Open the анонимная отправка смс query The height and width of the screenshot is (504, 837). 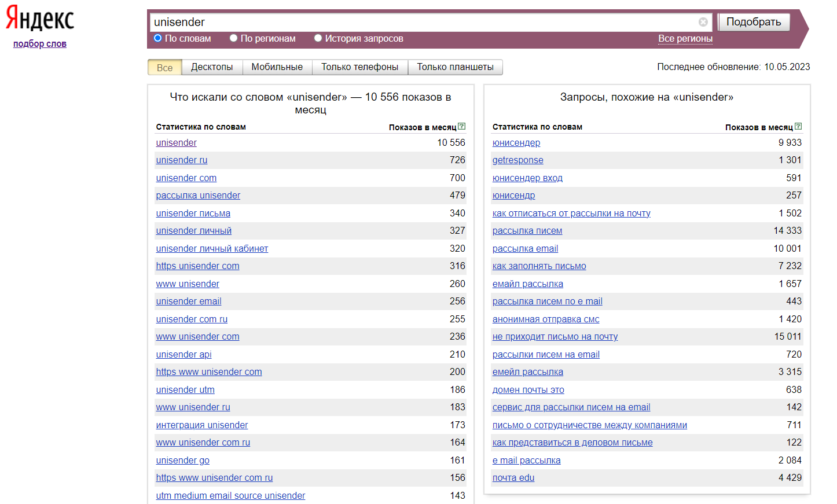click(546, 319)
